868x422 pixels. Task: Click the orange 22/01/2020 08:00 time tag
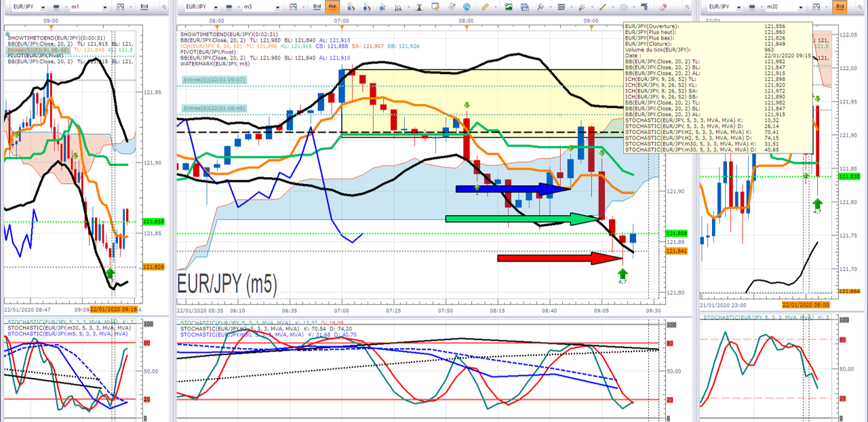tap(806, 306)
